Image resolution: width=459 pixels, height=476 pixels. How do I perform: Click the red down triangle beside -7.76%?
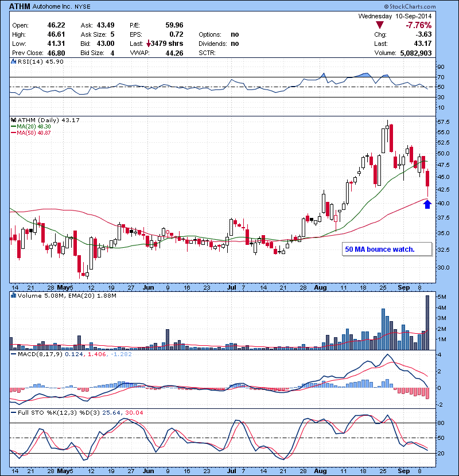[x=380, y=25]
